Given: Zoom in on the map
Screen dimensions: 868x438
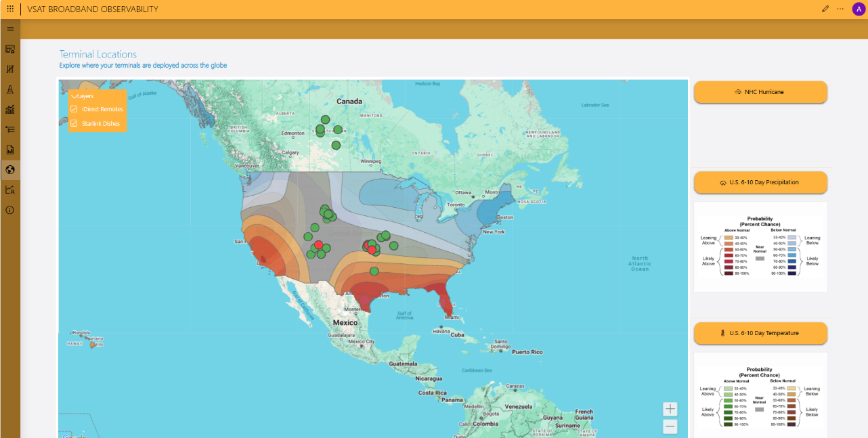Looking at the screenshot, I should (670, 409).
